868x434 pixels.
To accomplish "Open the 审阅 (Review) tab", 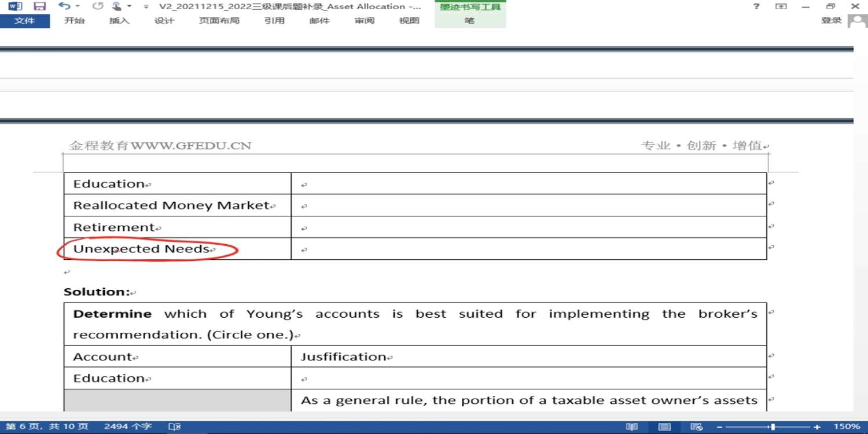I will coord(365,21).
